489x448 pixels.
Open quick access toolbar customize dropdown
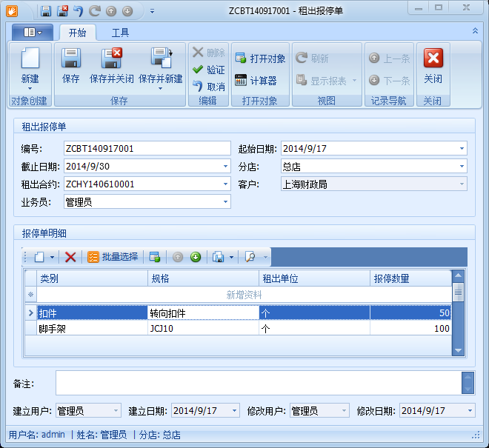(x=152, y=11)
